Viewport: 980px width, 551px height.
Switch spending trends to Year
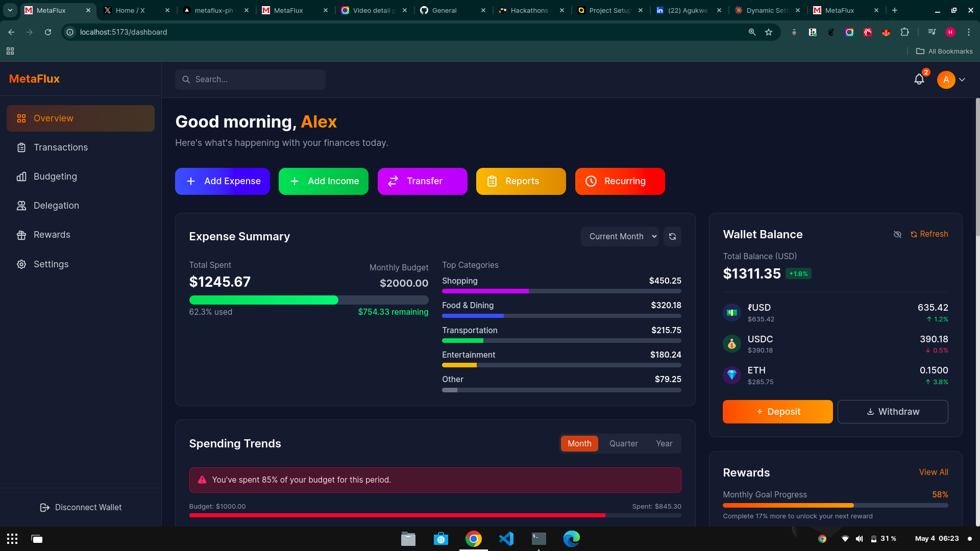click(664, 444)
